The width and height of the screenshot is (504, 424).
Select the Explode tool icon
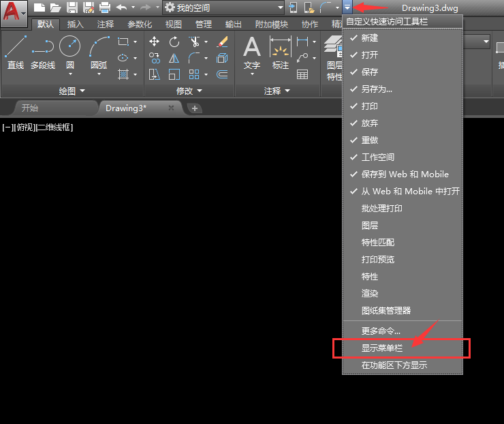[x=222, y=58]
